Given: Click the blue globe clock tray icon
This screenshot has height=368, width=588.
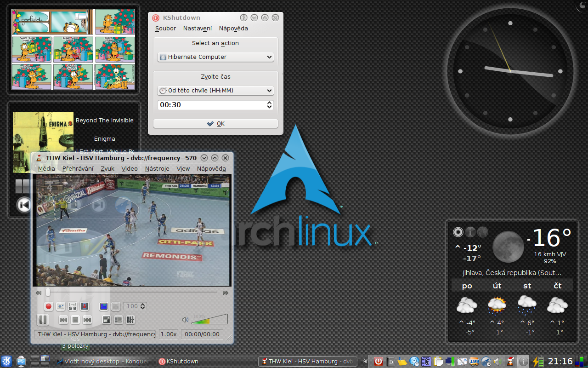Looking at the screenshot, I should click(x=414, y=362).
